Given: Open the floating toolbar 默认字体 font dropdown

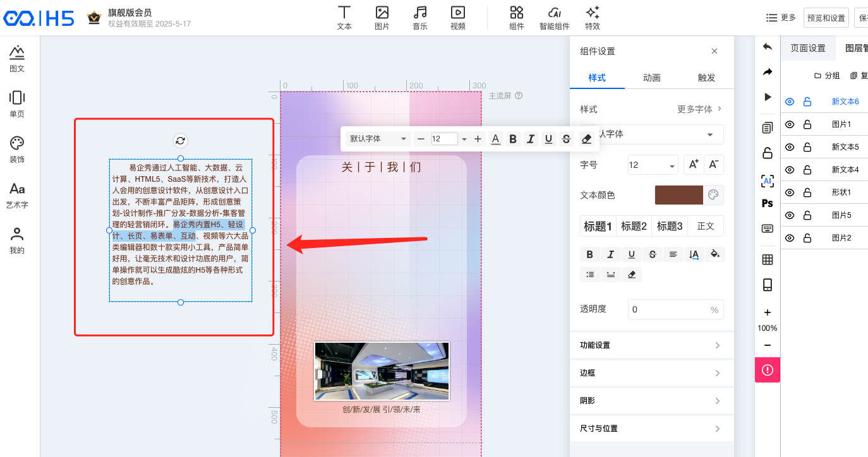Looking at the screenshot, I should tap(379, 139).
